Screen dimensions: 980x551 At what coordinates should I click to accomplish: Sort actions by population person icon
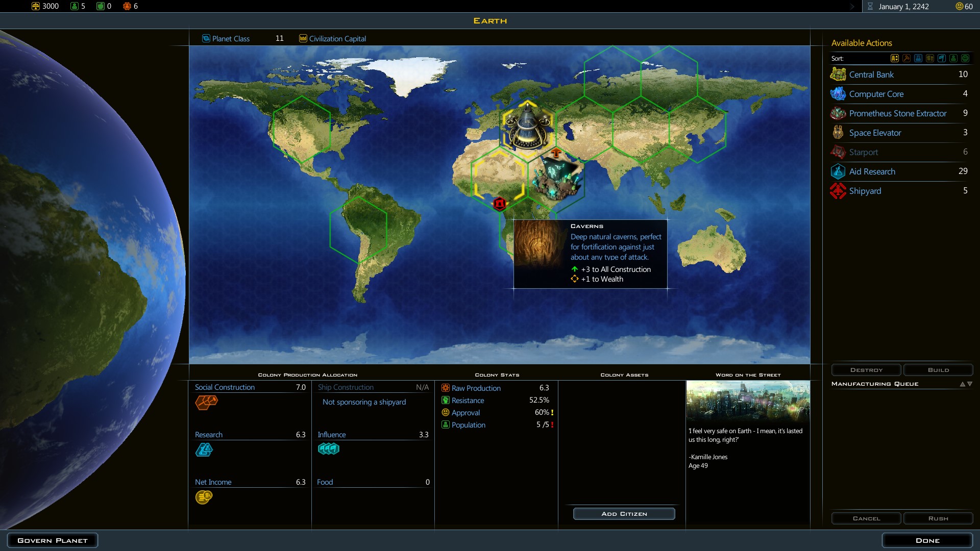click(953, 58)
